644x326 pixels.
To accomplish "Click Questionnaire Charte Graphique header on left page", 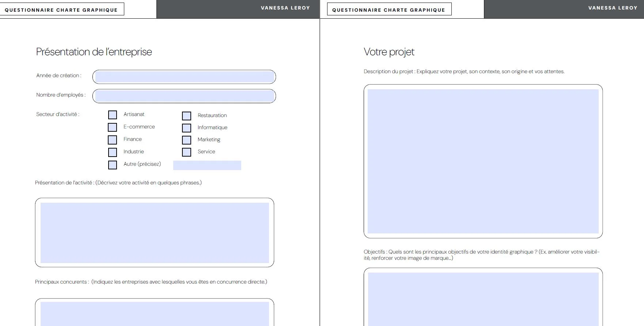I will (x=61, y=10).
